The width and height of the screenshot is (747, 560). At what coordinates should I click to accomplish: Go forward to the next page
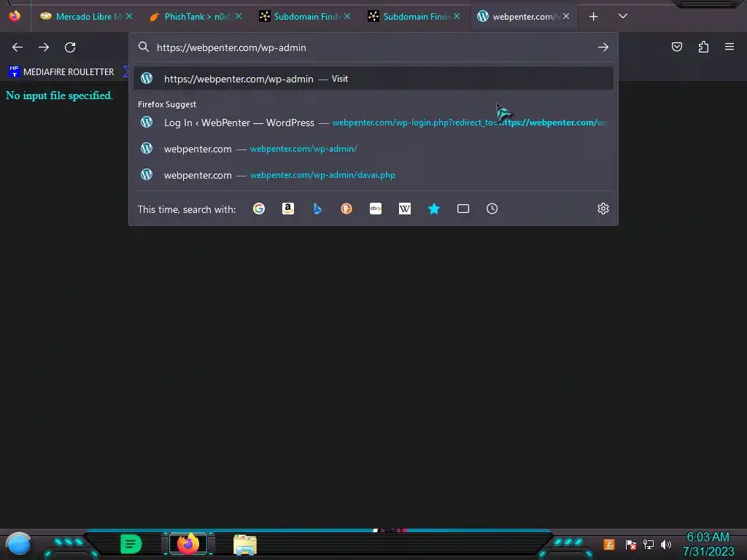44,47
